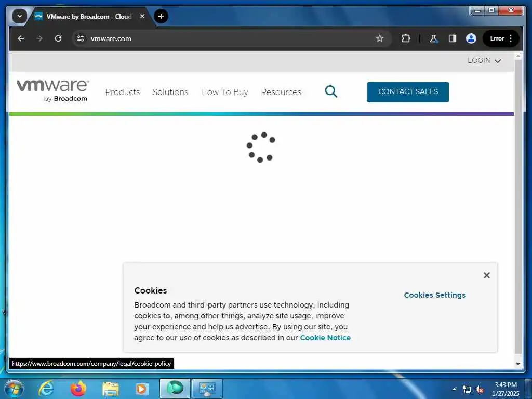Bookmark this page with the star icon
532x399 pixels.
pos(380,38)
